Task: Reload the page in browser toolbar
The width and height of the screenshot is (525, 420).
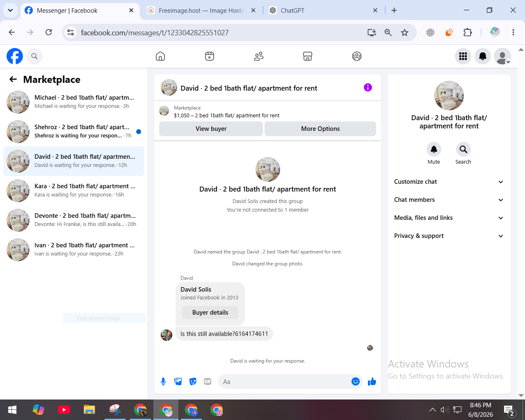Action: [x=48, y=32]
